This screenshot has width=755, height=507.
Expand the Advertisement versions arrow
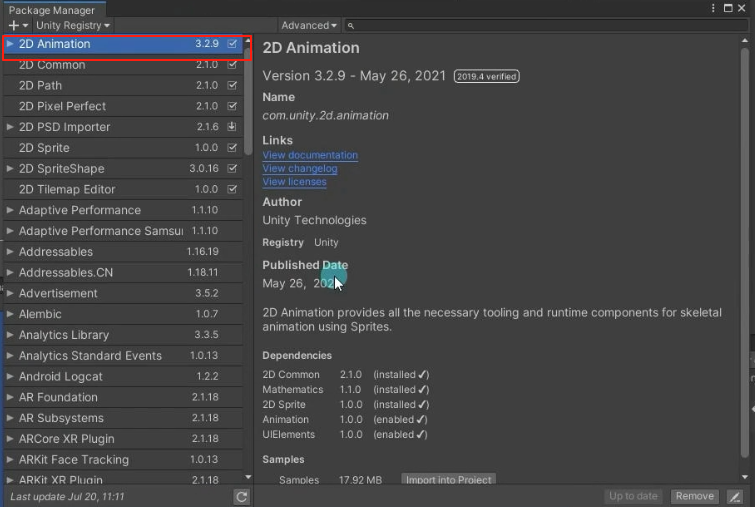coord(10,293)
